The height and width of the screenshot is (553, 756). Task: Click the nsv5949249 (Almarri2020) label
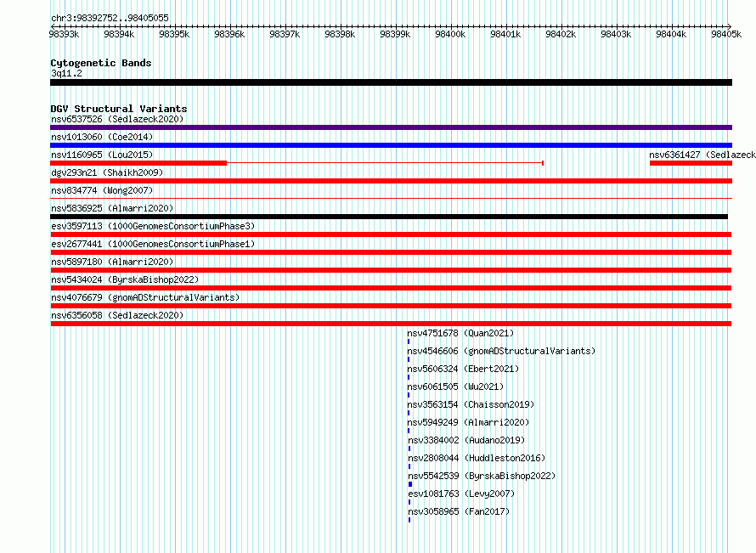pos(468,422)
